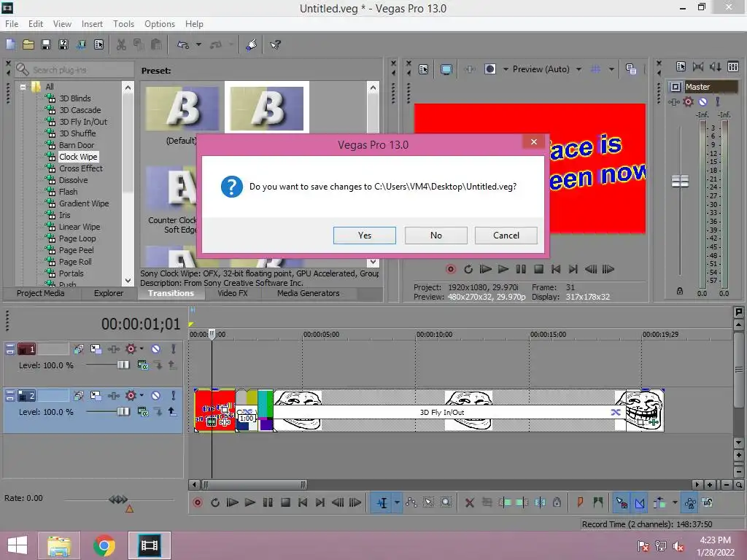Open the View menu
Image resolution: width=747 pixels, height=560 pixels.
(x=62, y=24)
